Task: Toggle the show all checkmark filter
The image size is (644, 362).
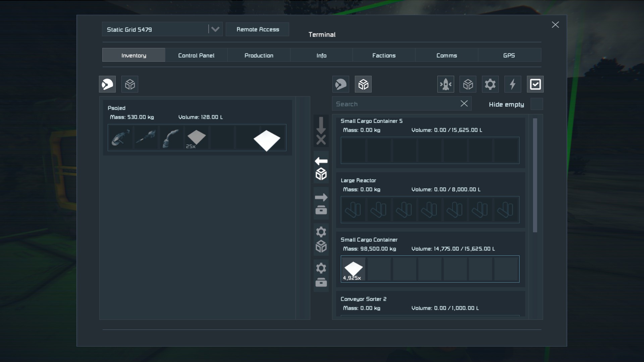Action: (x=535, y=84)
